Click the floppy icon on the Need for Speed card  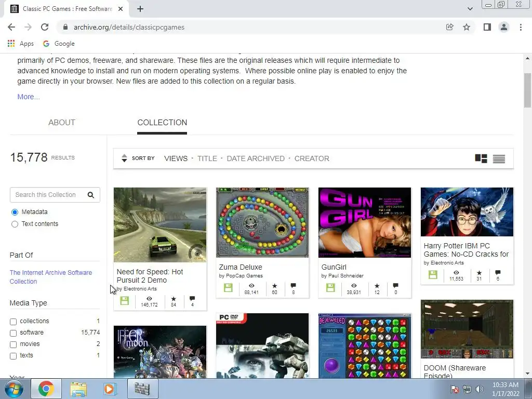[125, 301]
